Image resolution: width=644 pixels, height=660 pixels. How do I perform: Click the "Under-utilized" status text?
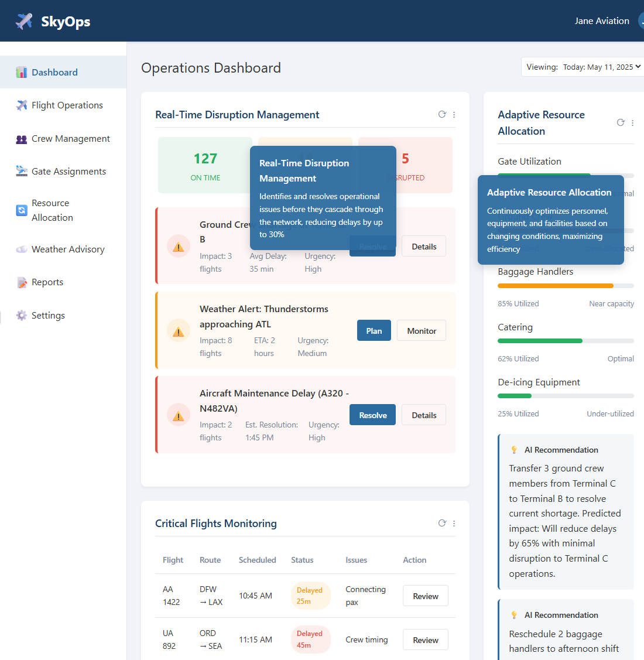coord(610,414)
